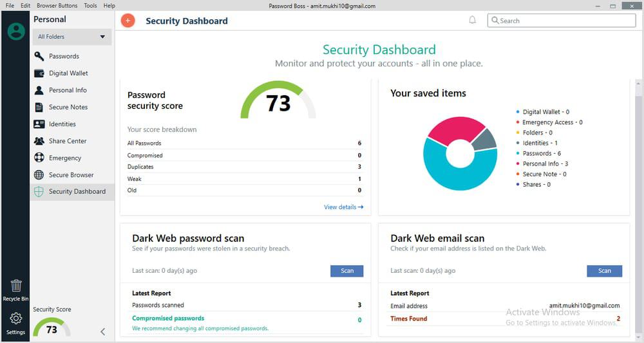Screen dimensions: 644x343
Task: Click the All Passwords breakdown row
Action: 244,144
